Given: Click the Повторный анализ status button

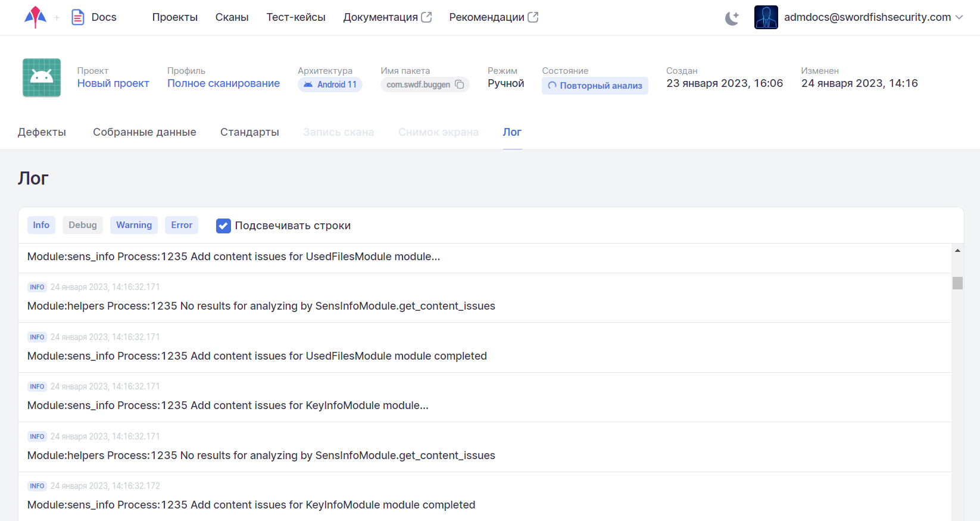Looking at the screenshot, I should point(595,86).
